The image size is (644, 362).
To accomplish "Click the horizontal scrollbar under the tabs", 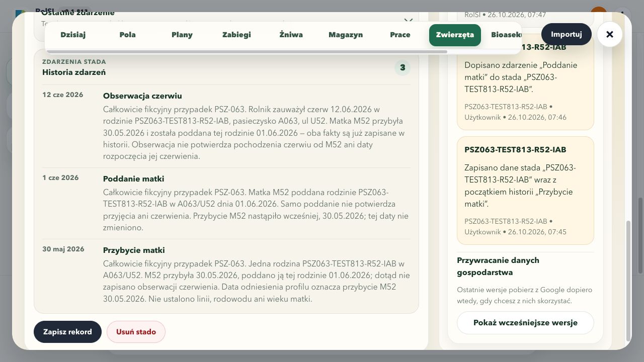I will click(247, 52).
